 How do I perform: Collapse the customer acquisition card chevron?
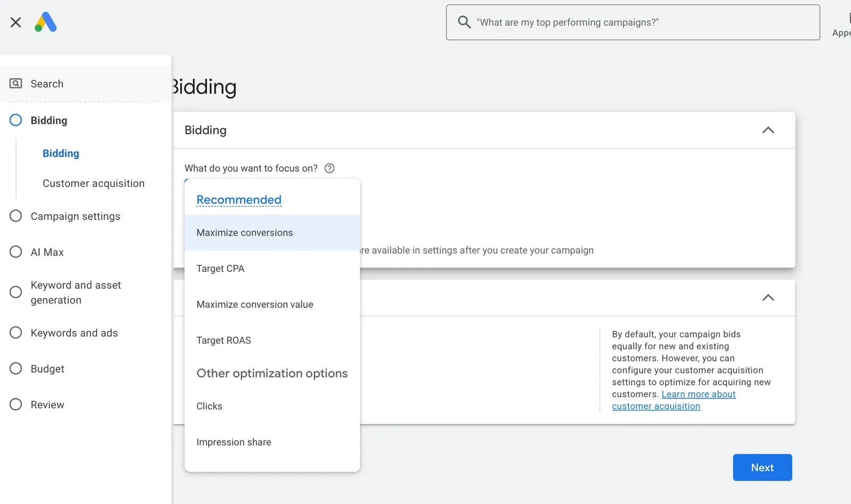768,298
